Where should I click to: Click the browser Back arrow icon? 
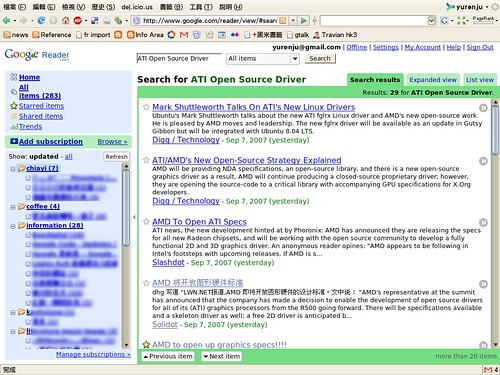coord(6,21)
